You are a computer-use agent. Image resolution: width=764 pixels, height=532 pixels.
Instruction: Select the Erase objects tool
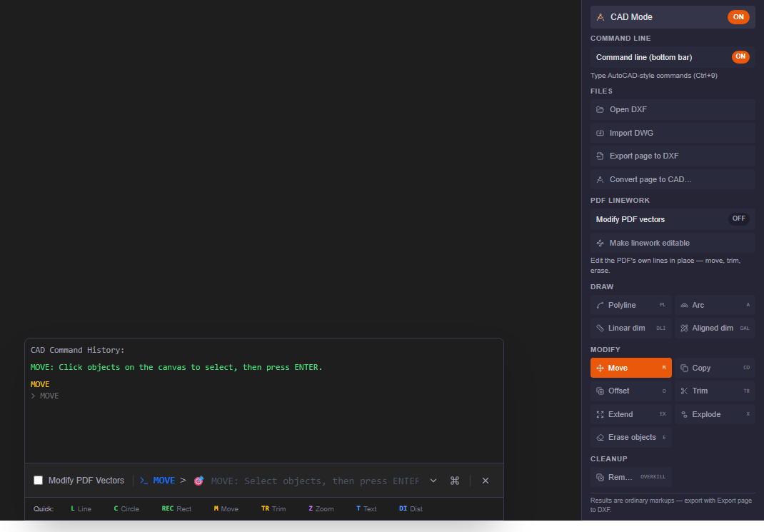(x=630, y=437)
